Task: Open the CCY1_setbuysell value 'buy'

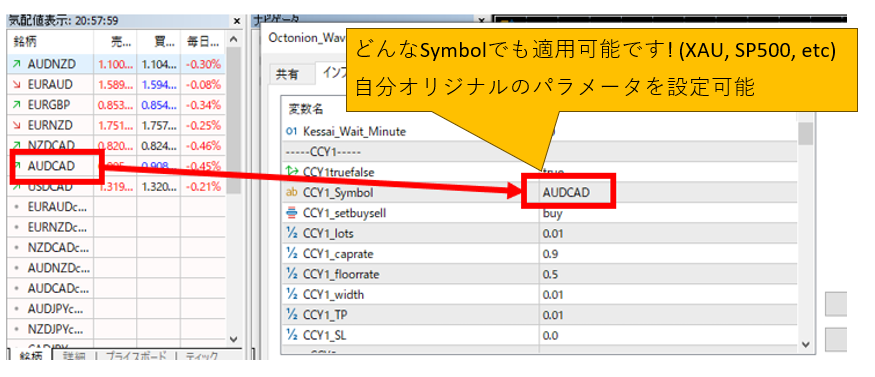Action: pos(669,213)
